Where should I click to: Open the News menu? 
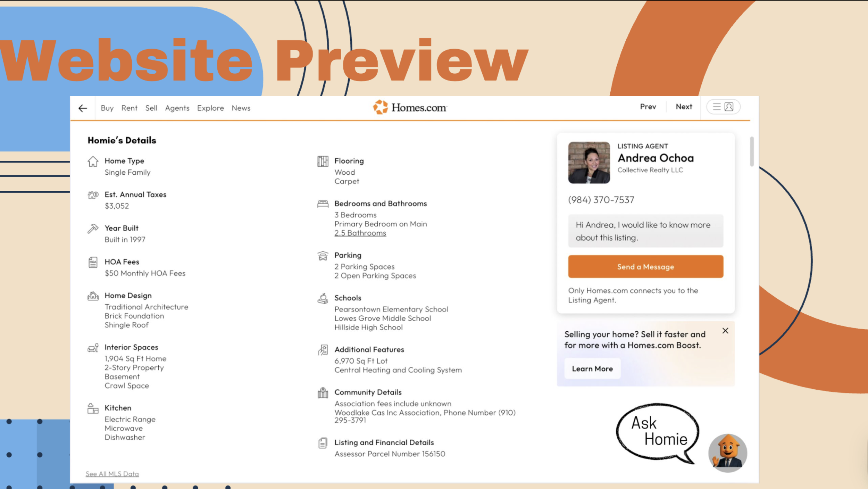pos(241,108)
